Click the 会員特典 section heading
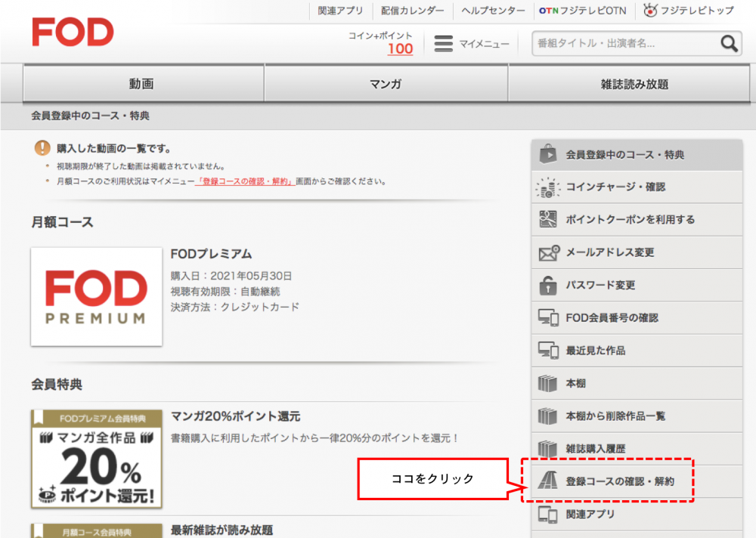 [57, 384]
